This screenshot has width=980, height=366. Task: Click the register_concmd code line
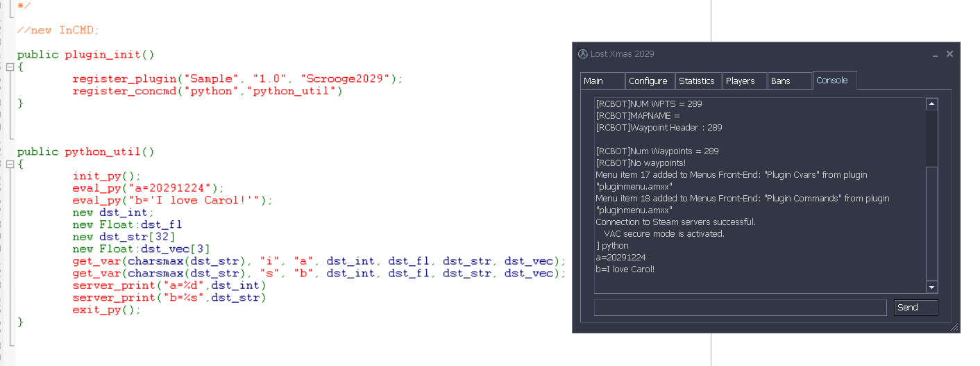tap(208, 91)
